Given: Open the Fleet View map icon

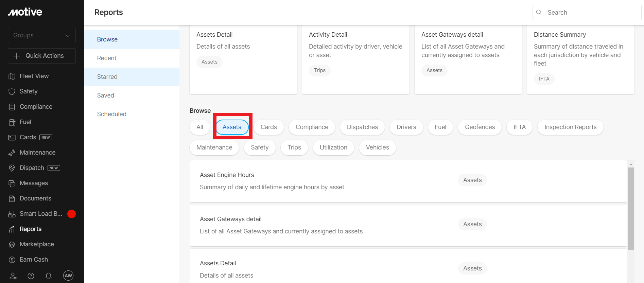Looking at the screenshot, I should point(12,76).
